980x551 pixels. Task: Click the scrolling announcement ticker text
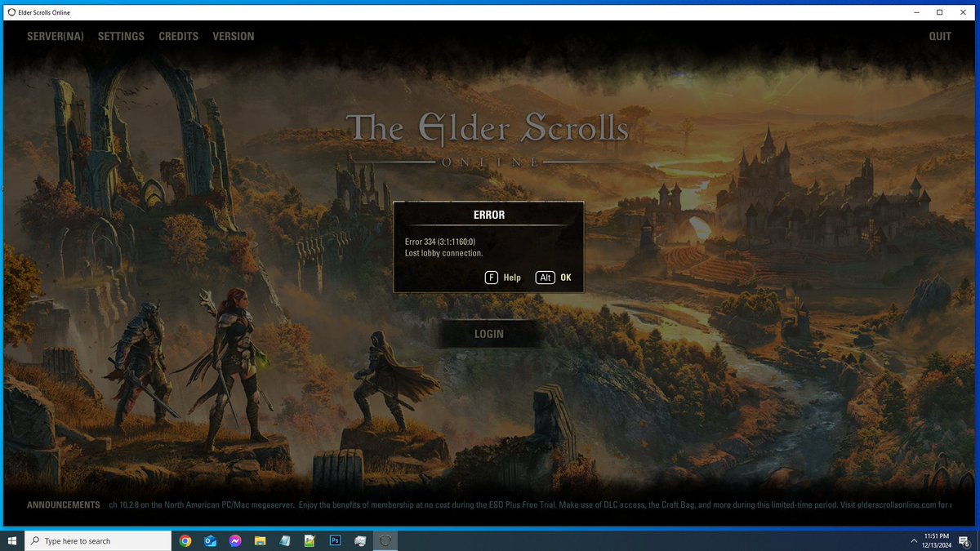[x=529, y=505]
